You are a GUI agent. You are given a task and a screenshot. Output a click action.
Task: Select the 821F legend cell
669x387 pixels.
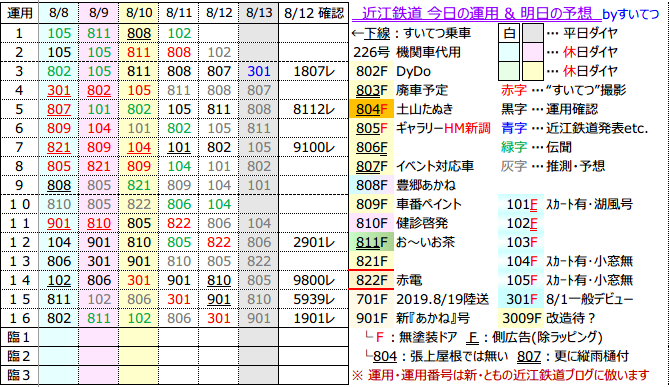[x=371, y=261]
